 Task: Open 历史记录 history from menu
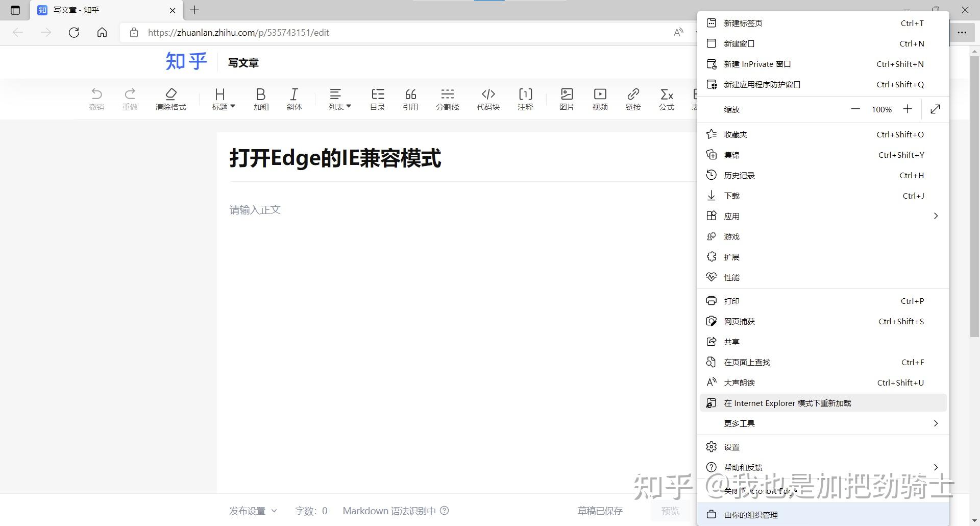click(823, 175)
